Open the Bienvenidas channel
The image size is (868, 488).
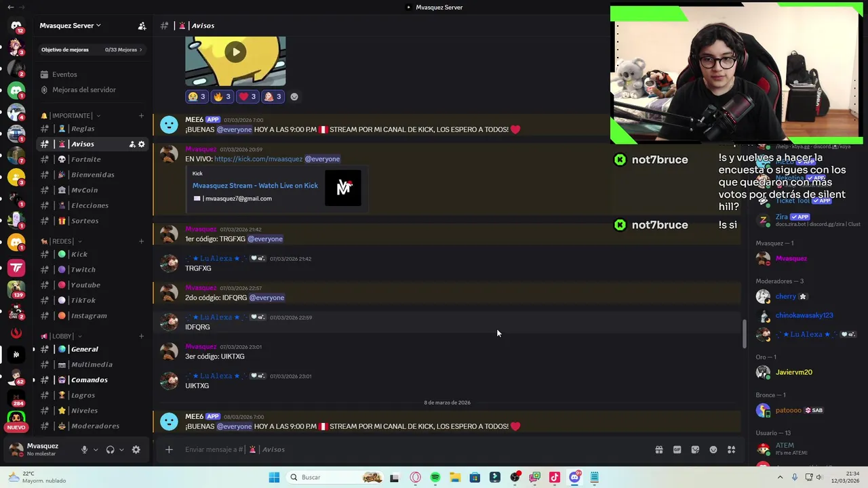pyautogui.click(x=93, y=175)
